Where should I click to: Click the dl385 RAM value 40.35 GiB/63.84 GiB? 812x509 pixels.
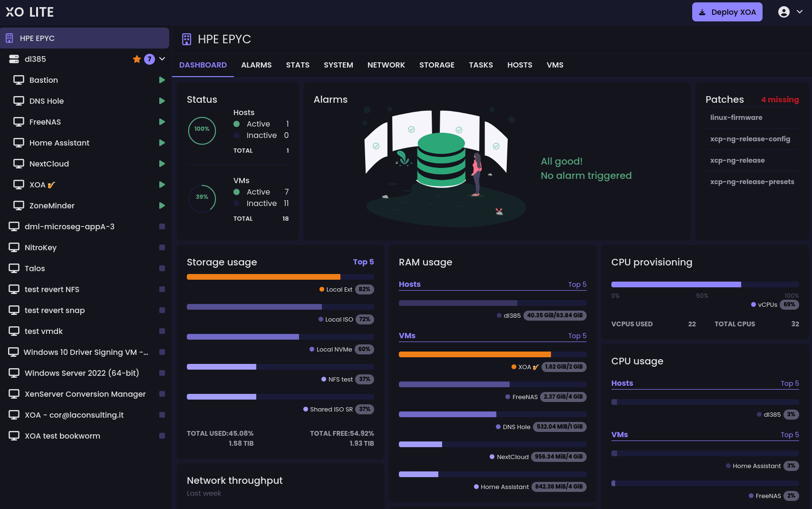coord(555,315)
